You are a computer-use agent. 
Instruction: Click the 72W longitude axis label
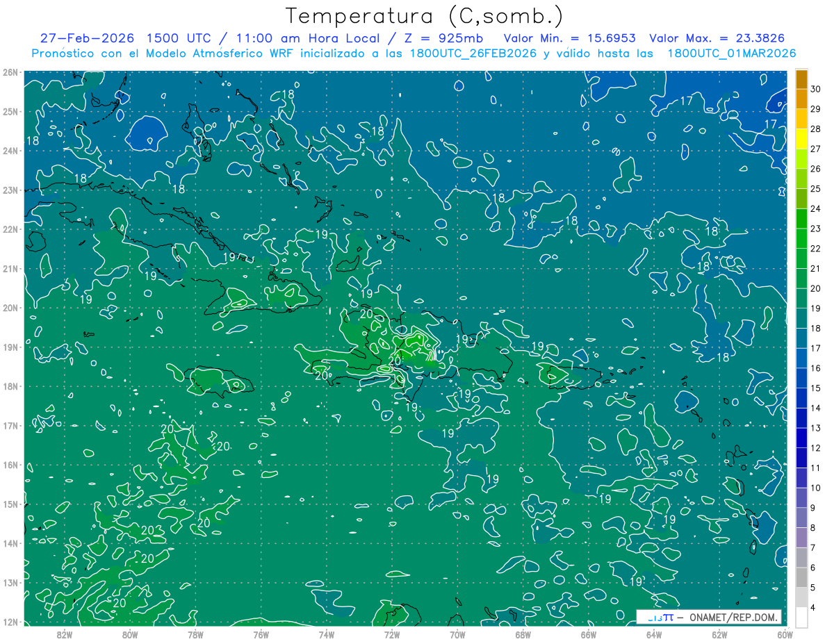click(x=392, y=634)
